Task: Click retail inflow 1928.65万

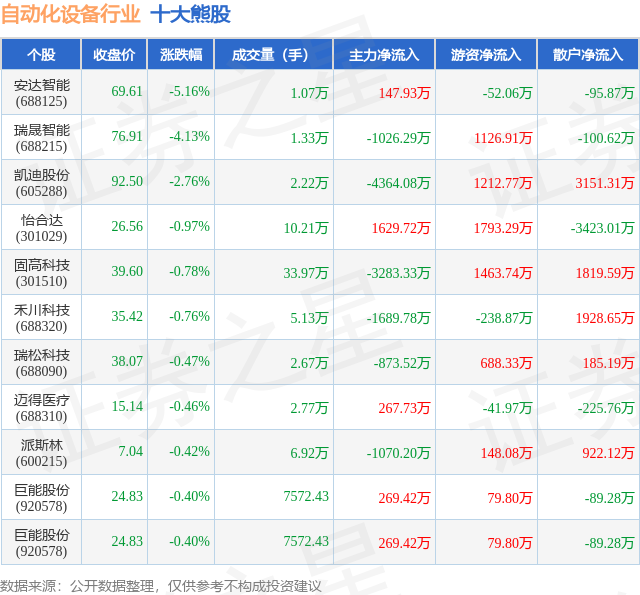Action: click(x=605, y=317)
